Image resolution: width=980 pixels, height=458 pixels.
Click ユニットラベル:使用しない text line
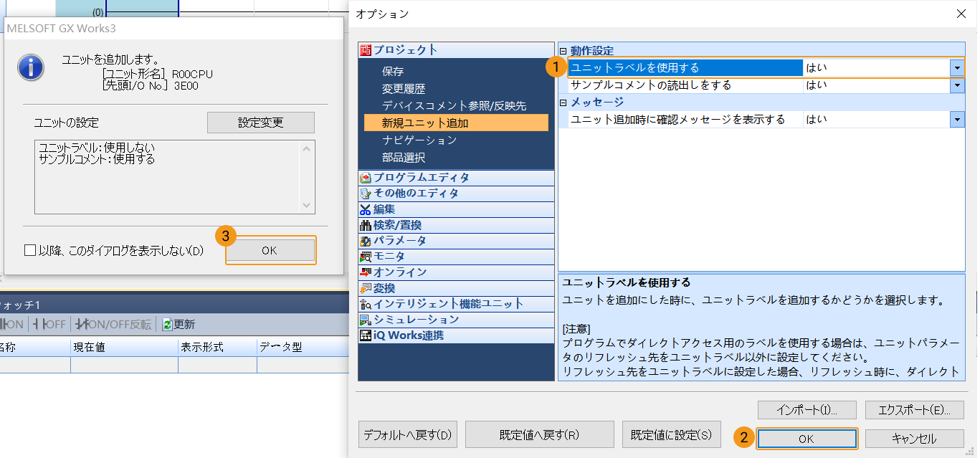click(x=97, y=148)
